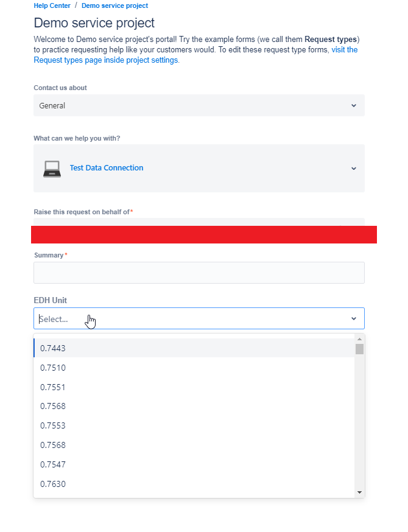
Task: Collapse the EDH Unit Select dropdown
Action: click(x=354, y=318)
